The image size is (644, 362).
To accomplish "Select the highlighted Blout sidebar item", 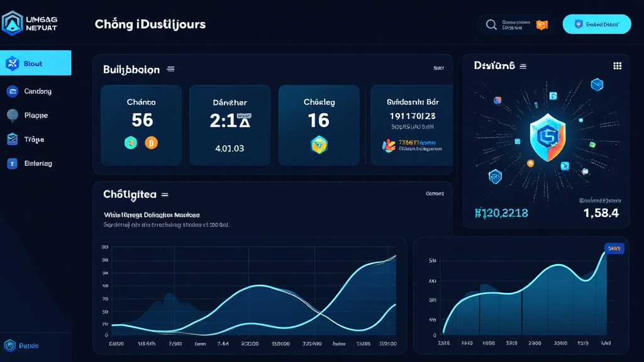I will point(35,63).
